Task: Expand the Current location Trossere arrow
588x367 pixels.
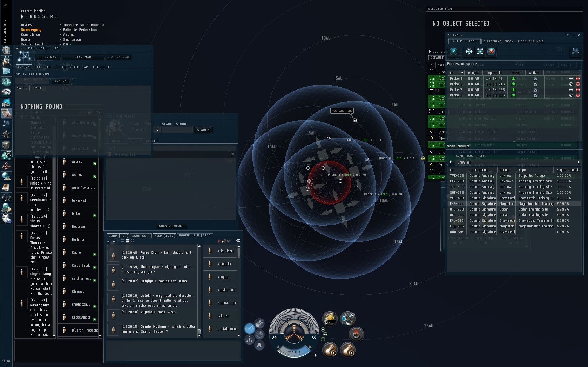Action: click(22, 16)
